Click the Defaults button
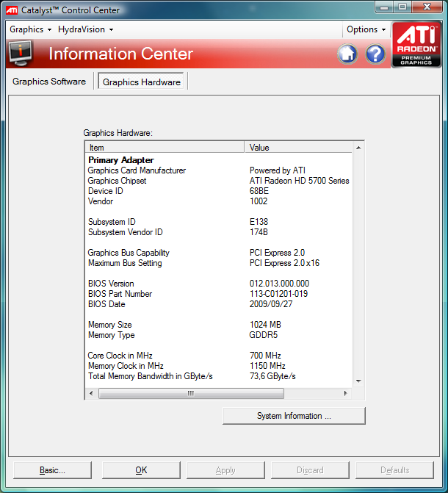448x493 pixels. click(394, 470)
